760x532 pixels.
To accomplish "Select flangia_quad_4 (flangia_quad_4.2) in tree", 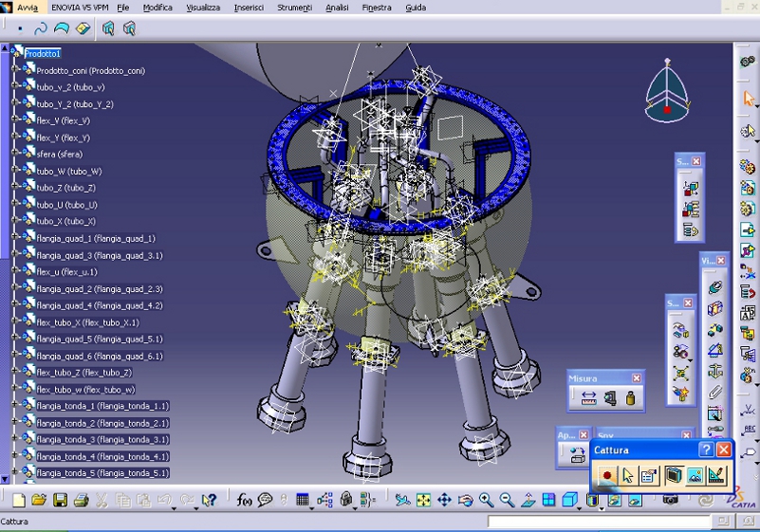I will (x=100, y=305).
